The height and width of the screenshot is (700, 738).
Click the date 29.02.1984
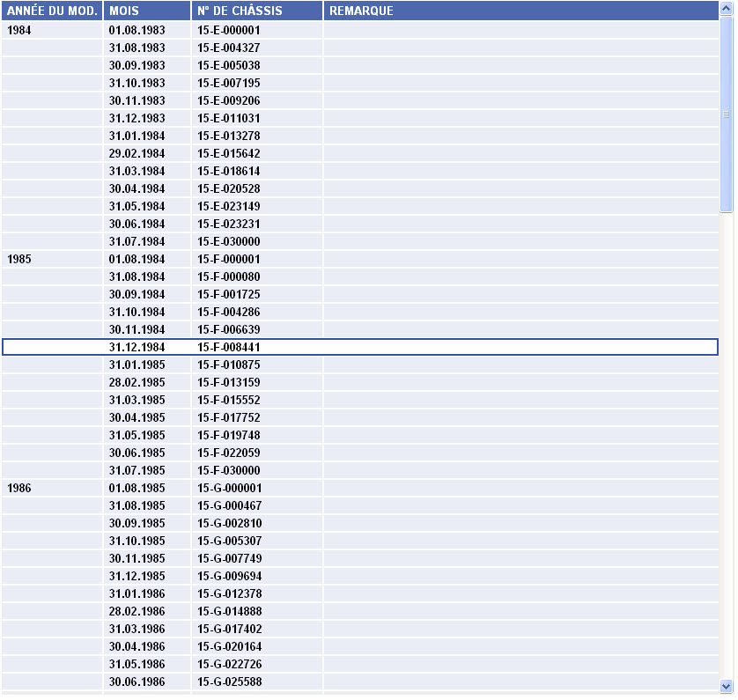[x=137, y=153]
